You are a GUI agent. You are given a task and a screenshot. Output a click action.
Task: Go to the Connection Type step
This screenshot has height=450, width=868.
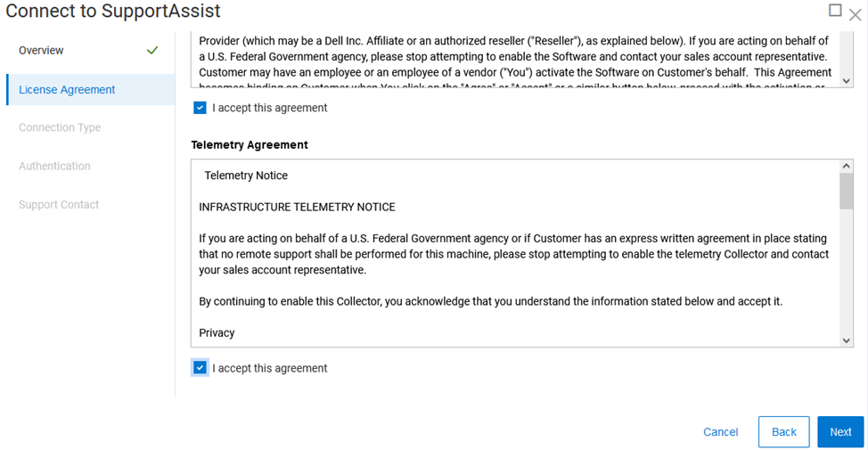coord(60,127)
